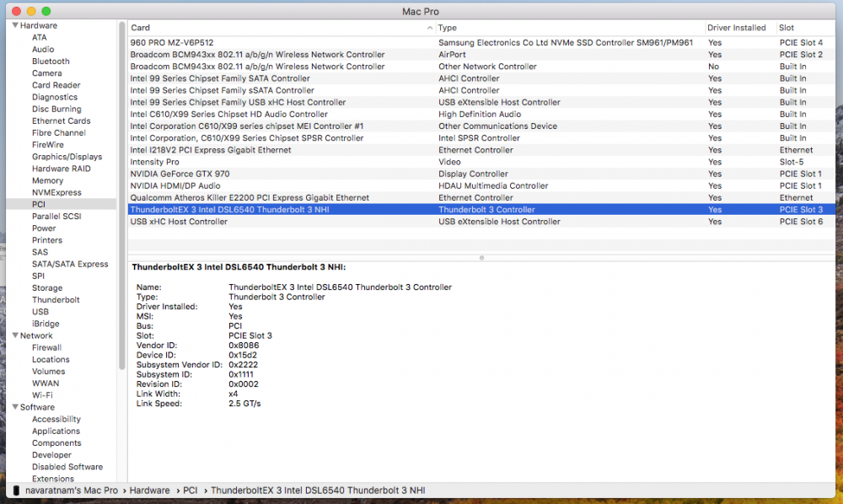Screen dimensions: 843x504
Task: Open Graphics/Displays section
Action: point(67,157)
